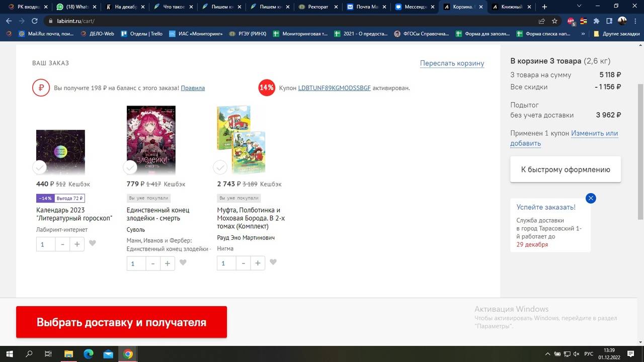The width and height of the screenshot is (644, 362).
Task: Open Муфта, Полботинка cover thumbnail
Action: pos(241,140)
